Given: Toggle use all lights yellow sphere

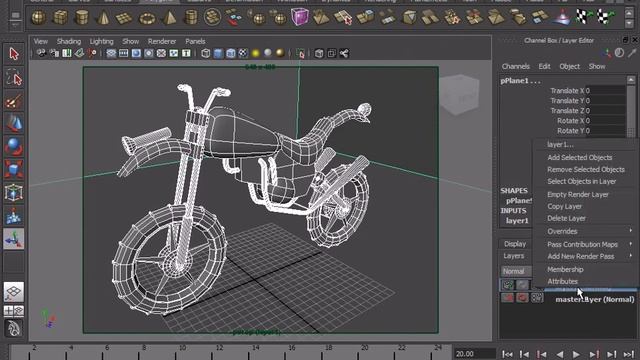Looking at the screenshot, I should [256, 53].
